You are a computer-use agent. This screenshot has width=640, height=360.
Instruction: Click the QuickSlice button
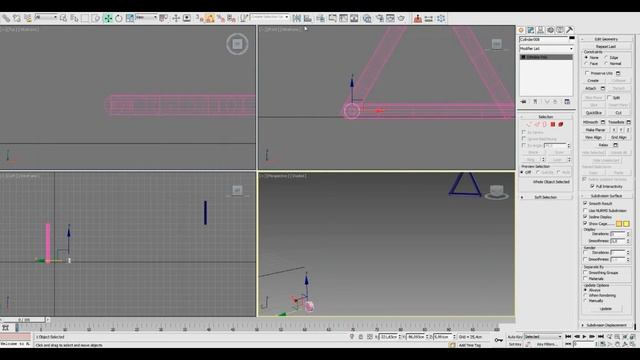pos(594,113)
